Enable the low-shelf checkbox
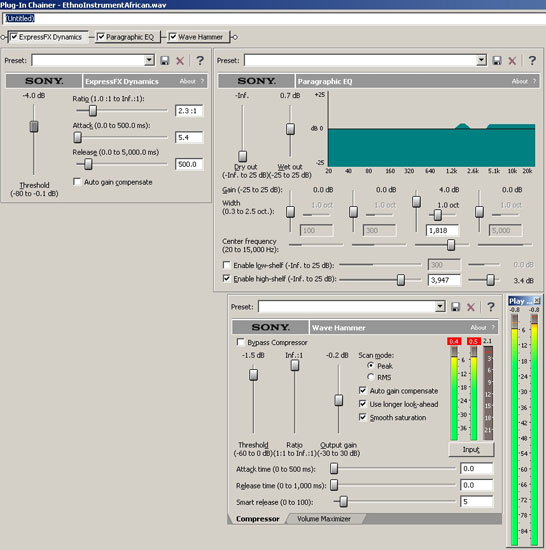This screenshot has width=546, height=550. coord(227,265)
